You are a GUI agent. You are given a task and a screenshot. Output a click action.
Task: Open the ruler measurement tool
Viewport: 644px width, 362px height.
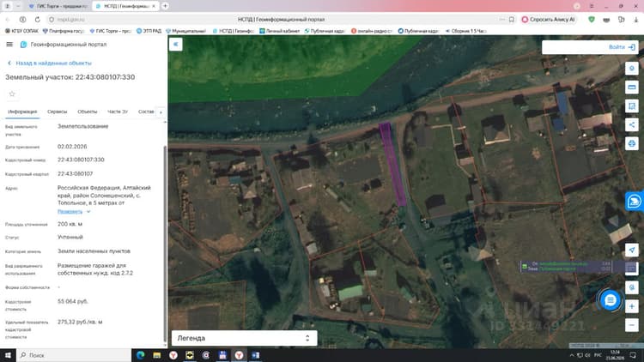click(632, 87)
